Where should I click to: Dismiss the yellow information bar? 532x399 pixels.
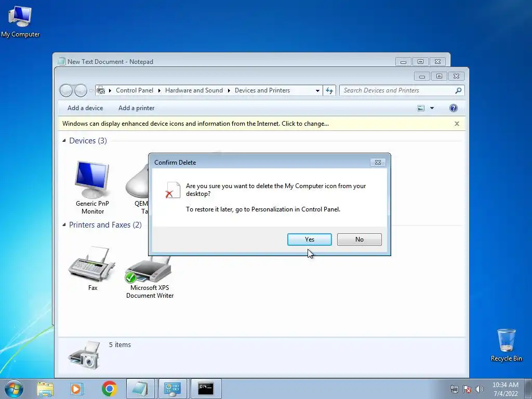click(457, 124)
